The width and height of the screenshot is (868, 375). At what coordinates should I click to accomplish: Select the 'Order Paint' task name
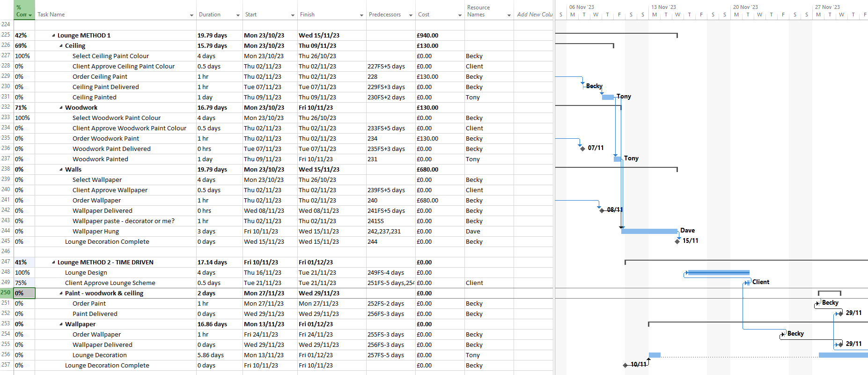[x=89, y=304]
